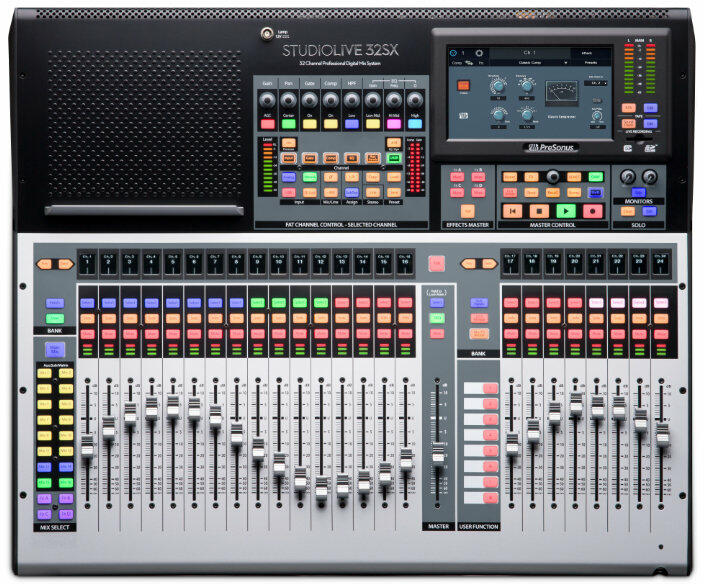Toggle the yellow On button under the Comp knob

(x=330, y=124)
